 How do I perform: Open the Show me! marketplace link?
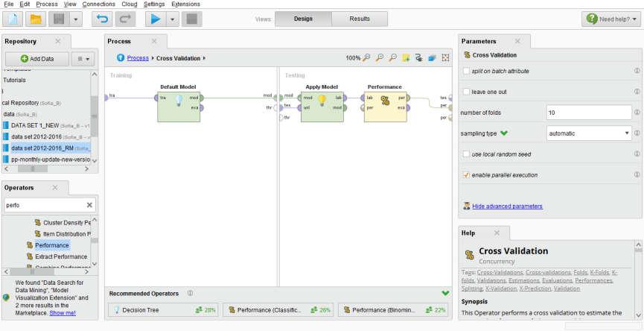pos(63,313)
